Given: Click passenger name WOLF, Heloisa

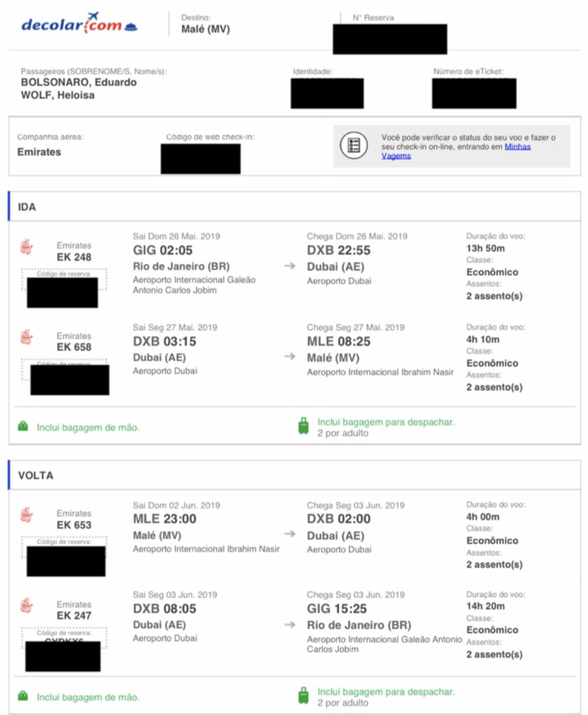Looking at the screenshot, I should pos(58,95).
